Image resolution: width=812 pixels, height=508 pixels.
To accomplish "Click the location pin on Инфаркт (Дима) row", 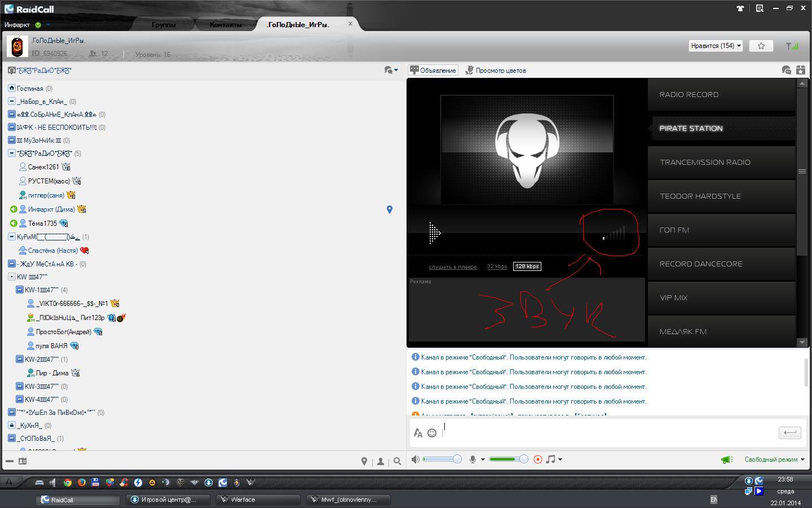I will pos(389,209).
